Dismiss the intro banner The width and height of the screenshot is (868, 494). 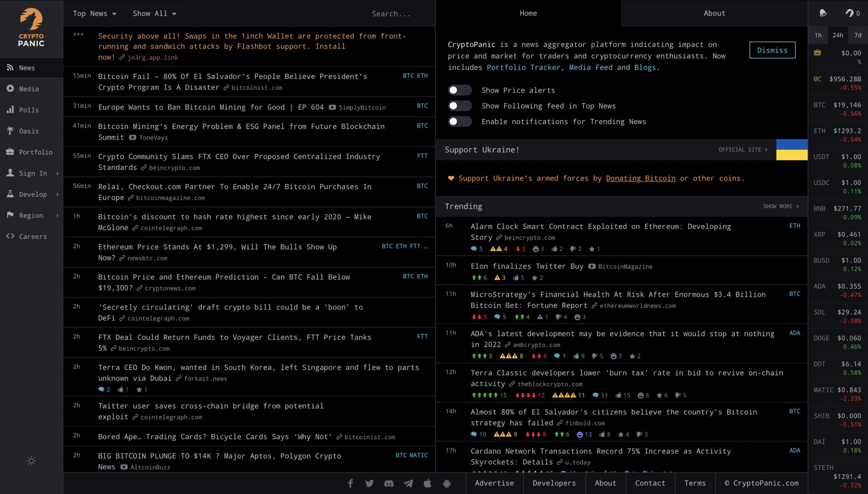(x=772, y=50)
